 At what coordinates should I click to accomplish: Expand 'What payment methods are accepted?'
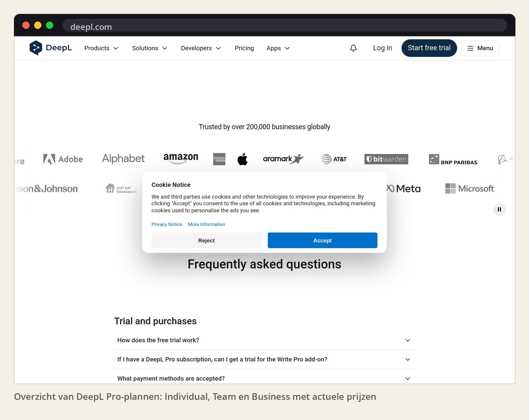pyautogui.click(x=264, y=378)
